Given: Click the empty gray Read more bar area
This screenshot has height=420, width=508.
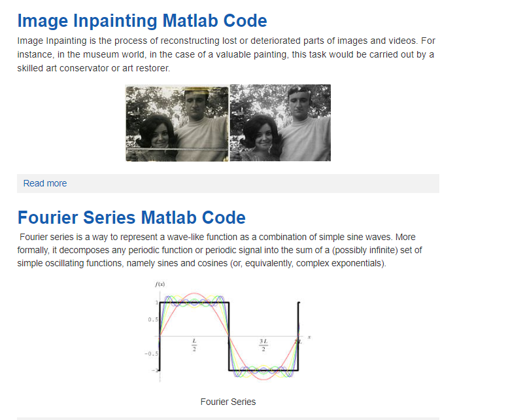Looking at the screenshot, I should pos(253,183).
